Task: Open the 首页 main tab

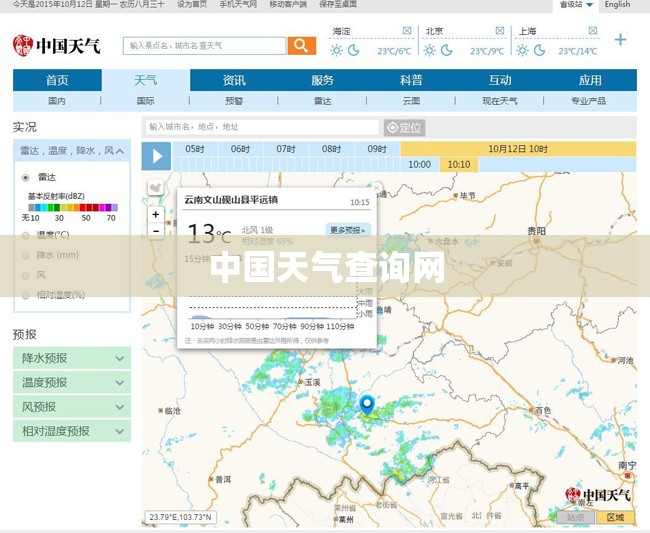Action: (x=57, y=80)
